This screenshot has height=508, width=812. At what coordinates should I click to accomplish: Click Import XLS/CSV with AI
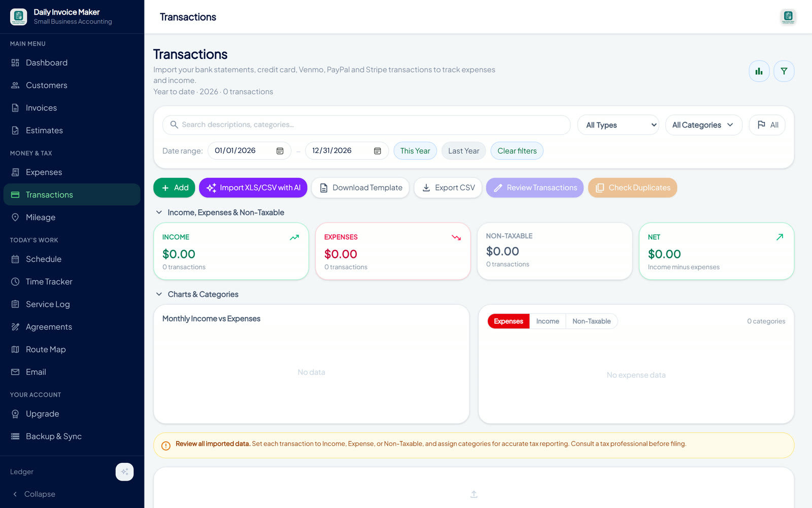(x=253, y=187)
